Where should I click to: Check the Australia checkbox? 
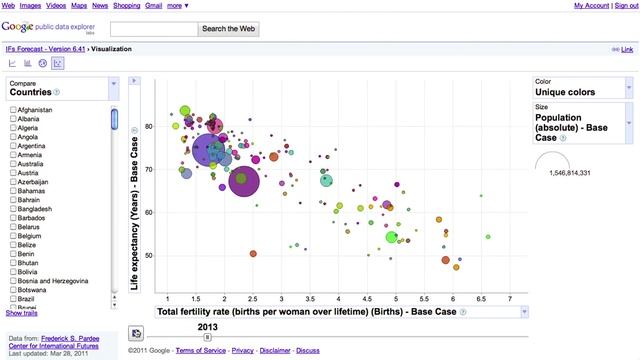[13, 164]
